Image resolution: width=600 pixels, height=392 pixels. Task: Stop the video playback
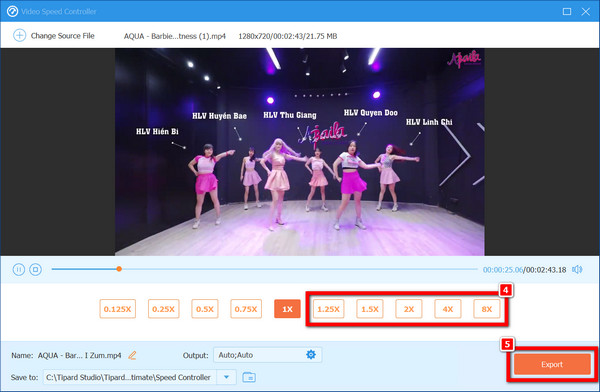[36, 270]
